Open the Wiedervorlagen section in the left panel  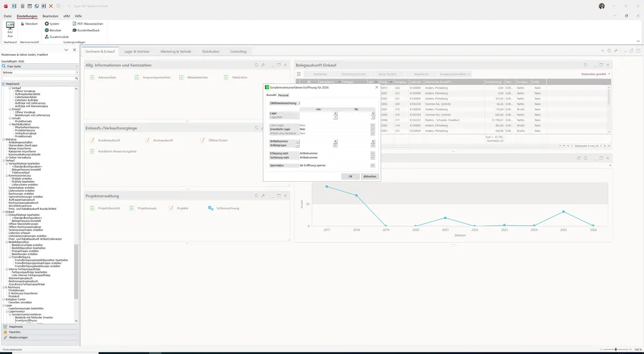pyautogui.click(x=39, y=337)
